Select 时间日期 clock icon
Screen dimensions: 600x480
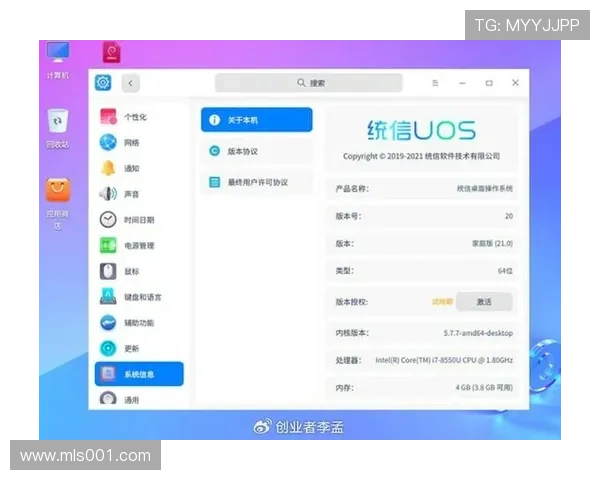[108, 220]
